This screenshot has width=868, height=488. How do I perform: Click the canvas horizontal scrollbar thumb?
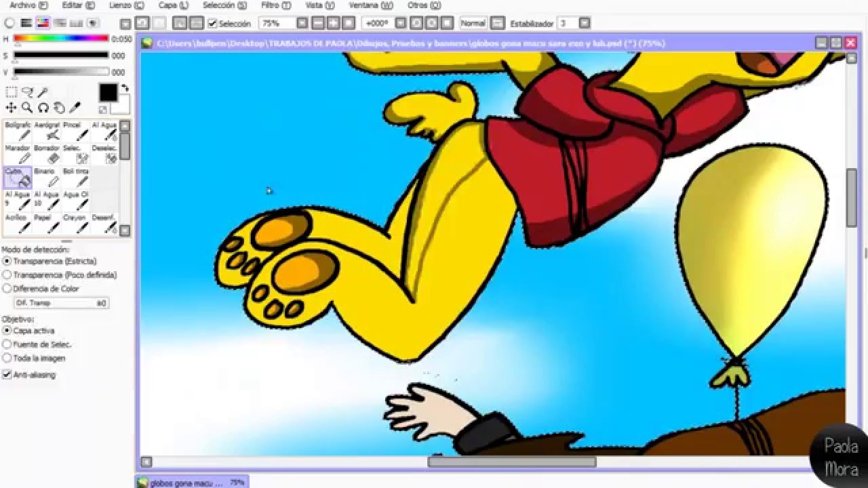(512, 462)
